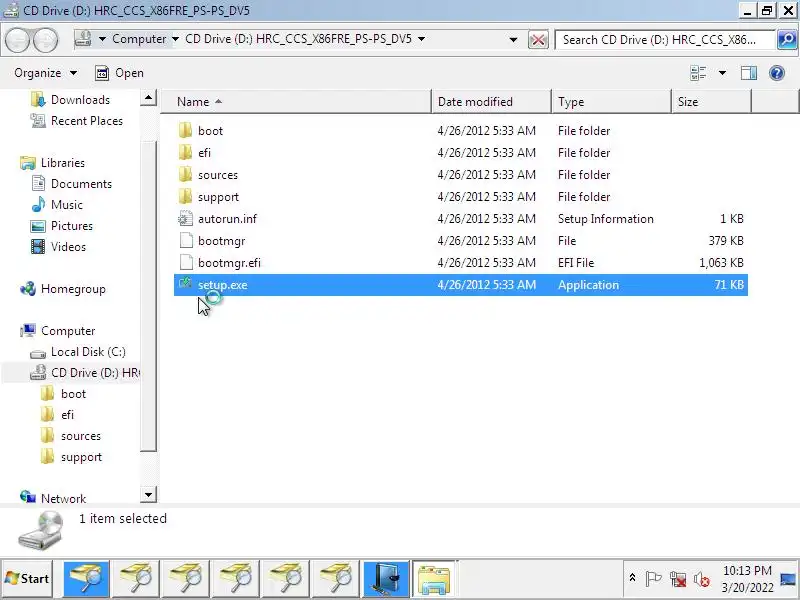This screenshot has width=800, height=600.
Task: Click the CD Drive (D:) breadcrumb
Action: (x=298, y=39)
